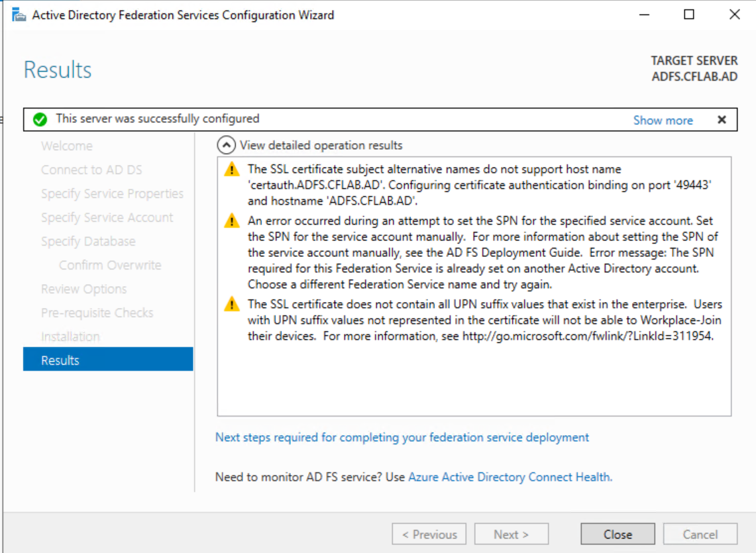Click the Next button
Image resolution: width=756 pixels, height=553 pixels.
tap(512, 534)
